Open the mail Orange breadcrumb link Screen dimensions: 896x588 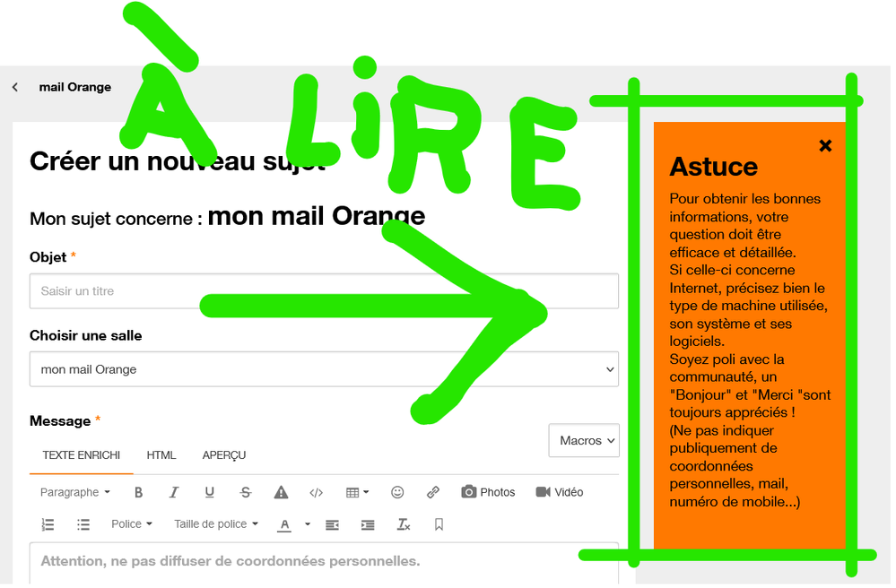click(x=74, y=87)
